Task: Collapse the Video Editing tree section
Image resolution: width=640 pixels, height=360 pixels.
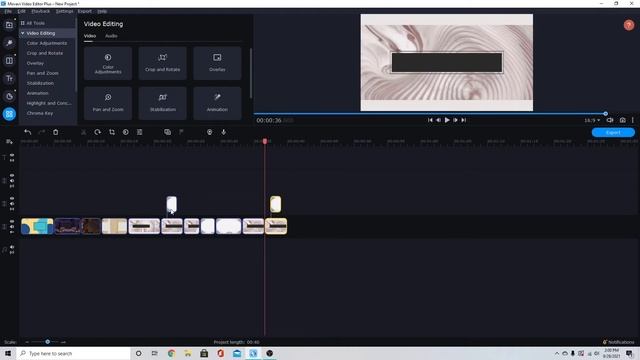Action: click(23, 33)
